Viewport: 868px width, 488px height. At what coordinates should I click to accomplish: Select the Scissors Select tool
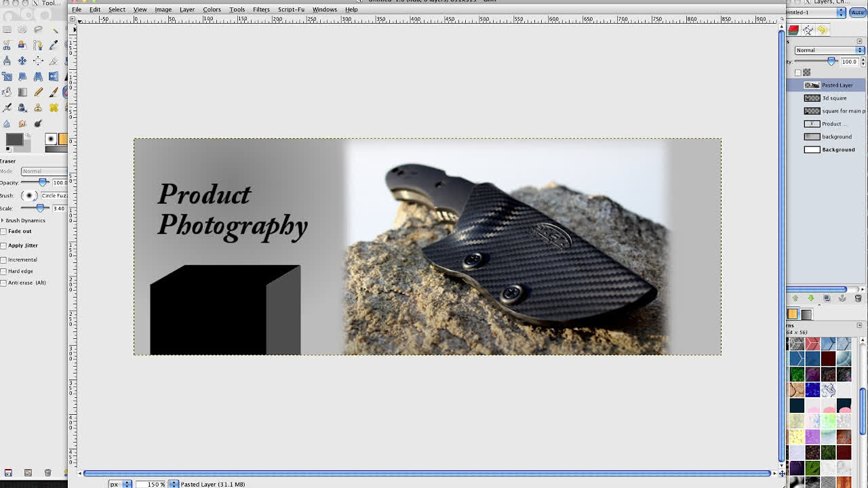coord(7,45)
